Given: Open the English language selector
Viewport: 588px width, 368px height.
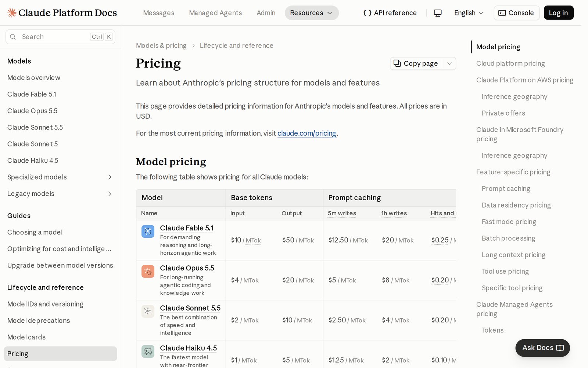Looking at the screenshot, I should pos(469,13).
